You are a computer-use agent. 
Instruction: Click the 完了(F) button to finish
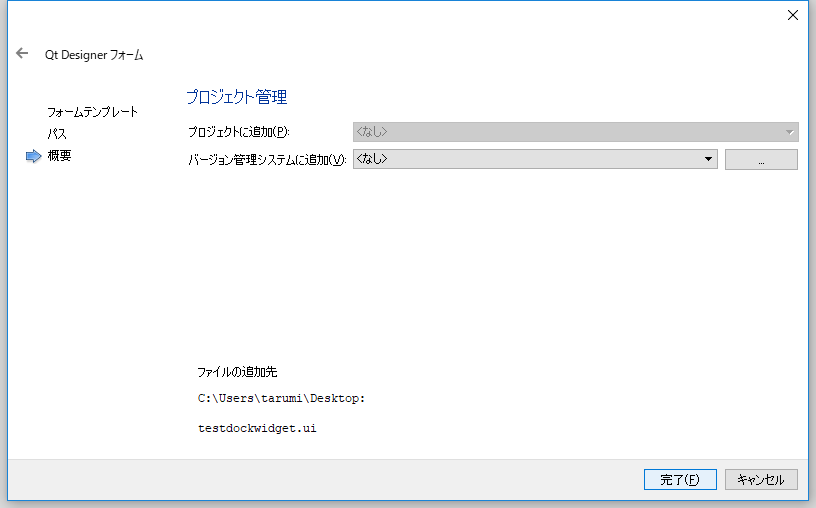click(680, 479)
